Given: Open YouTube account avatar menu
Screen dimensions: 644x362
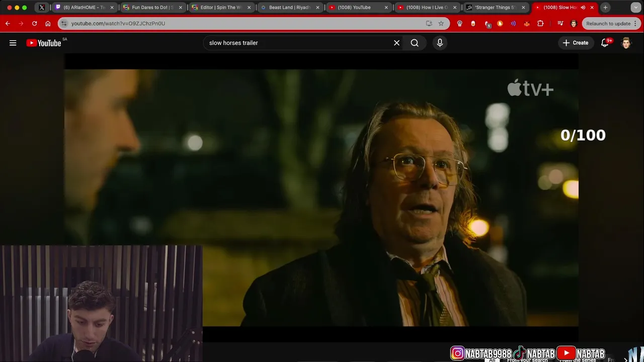Looking at the screenshot, I should click(626, 43).
